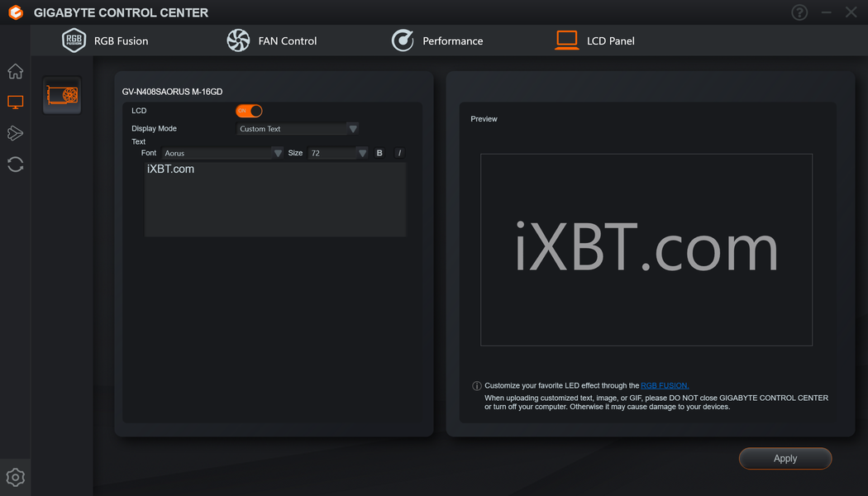
Task: Open the RGB FUSION hyperlink
Action: point(665,385)
